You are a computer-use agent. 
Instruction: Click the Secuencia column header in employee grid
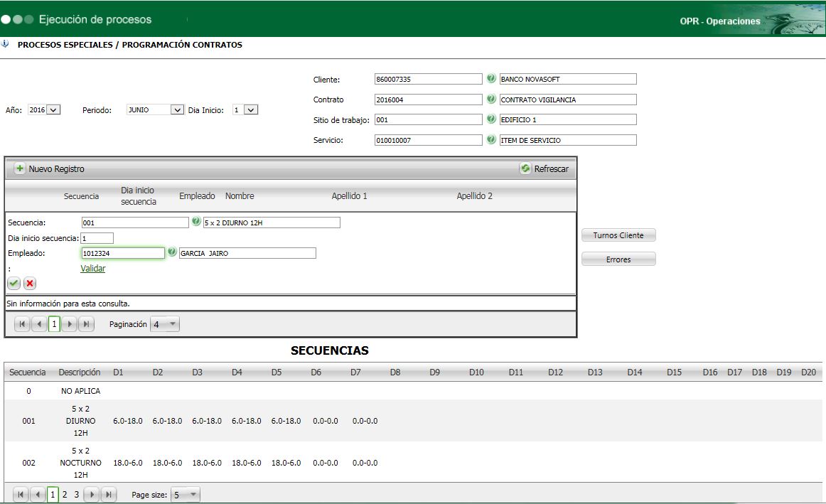81,196
